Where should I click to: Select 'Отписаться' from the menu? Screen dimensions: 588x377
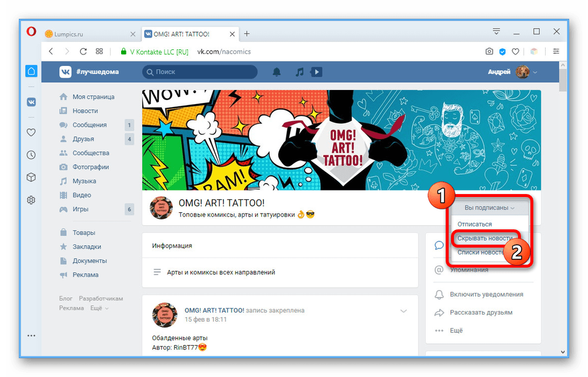475,224
